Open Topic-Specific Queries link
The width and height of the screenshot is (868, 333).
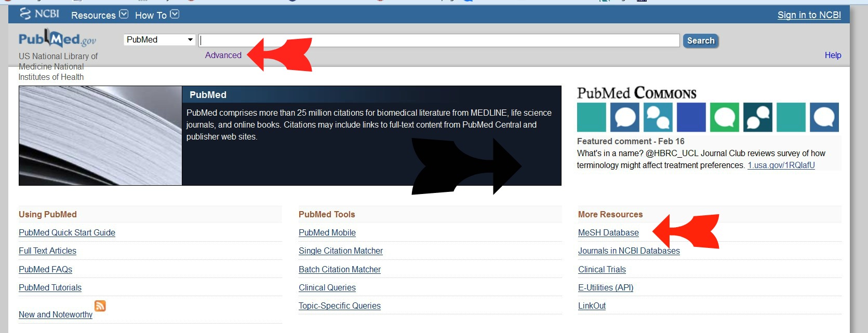(340, 306)
